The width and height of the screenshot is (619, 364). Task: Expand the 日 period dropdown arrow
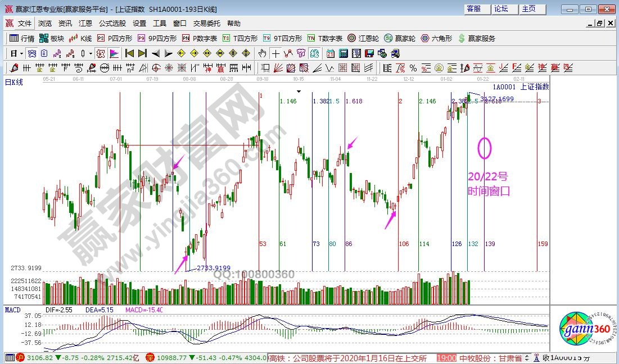pos(21,53)
